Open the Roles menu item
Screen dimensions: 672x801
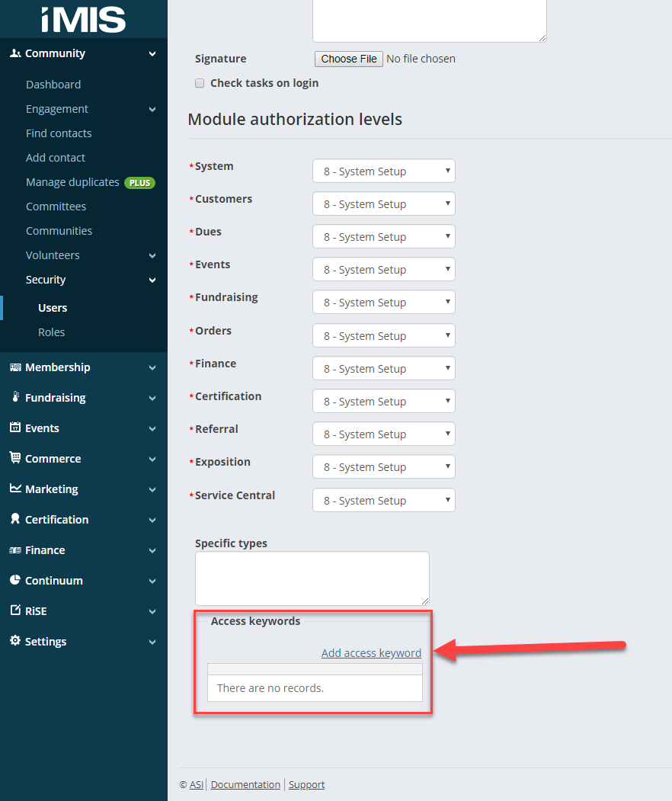pyautogui.click(x=51, y=332)
